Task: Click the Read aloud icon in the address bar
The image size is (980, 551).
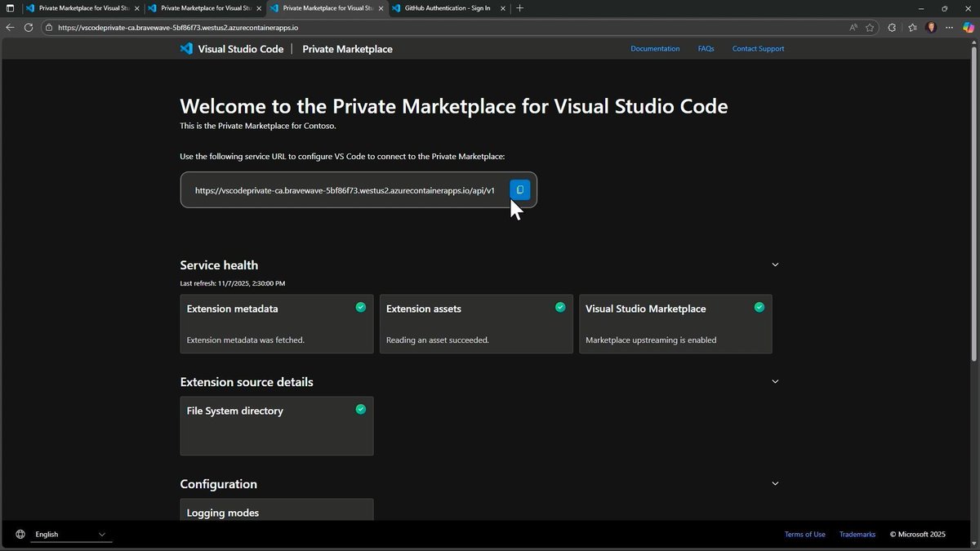Action: pyautogui.click(x=853, y=27)
